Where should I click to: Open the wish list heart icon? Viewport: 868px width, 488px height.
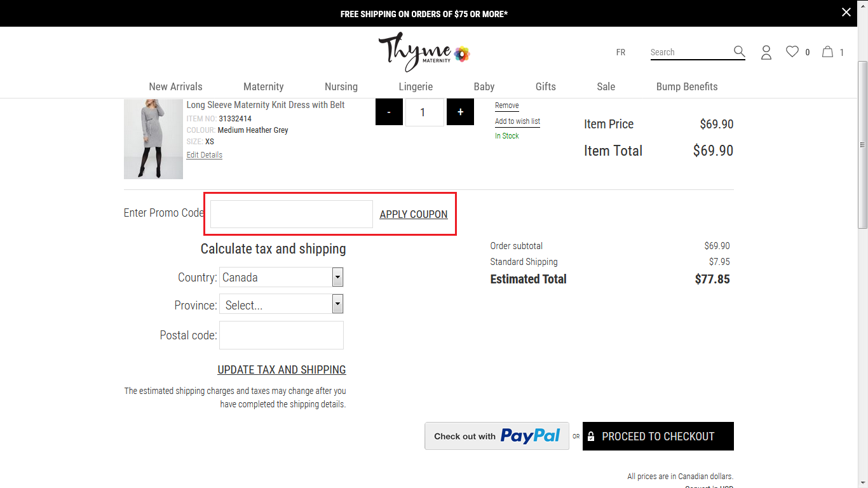792,51
